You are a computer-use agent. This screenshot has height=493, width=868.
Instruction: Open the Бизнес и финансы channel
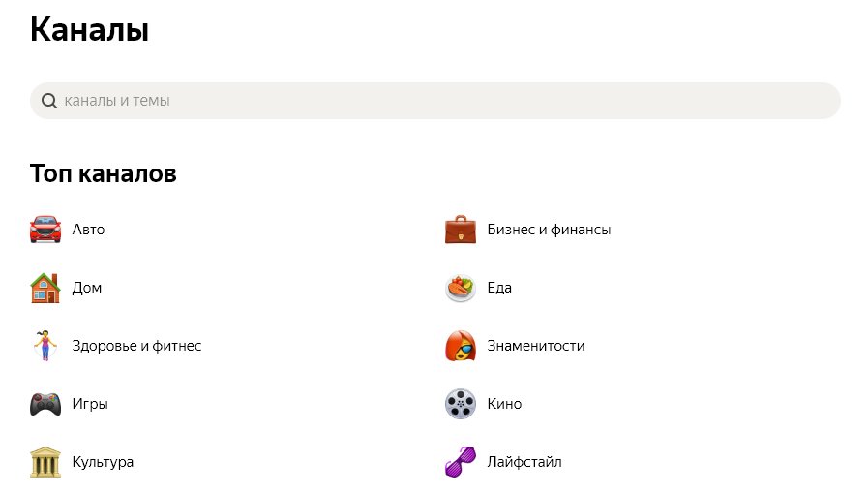[549, 230]
